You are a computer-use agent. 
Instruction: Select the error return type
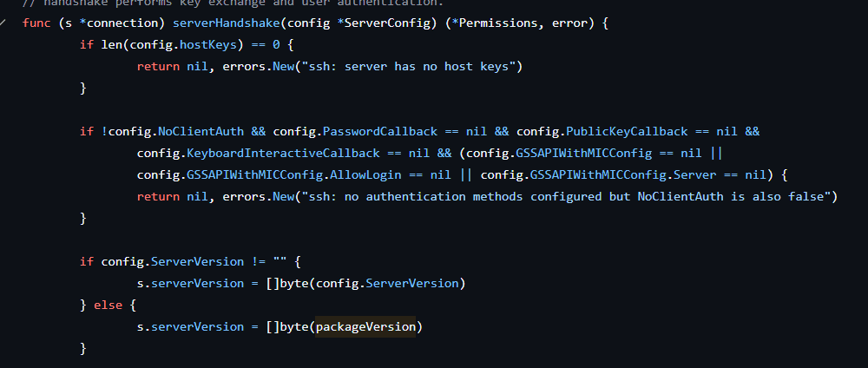click(x=569, y=23)
